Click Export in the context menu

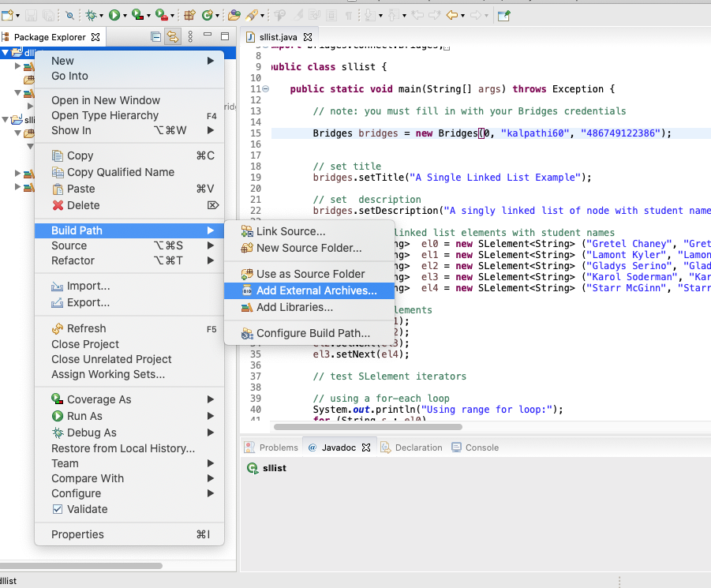pos(129,302)
